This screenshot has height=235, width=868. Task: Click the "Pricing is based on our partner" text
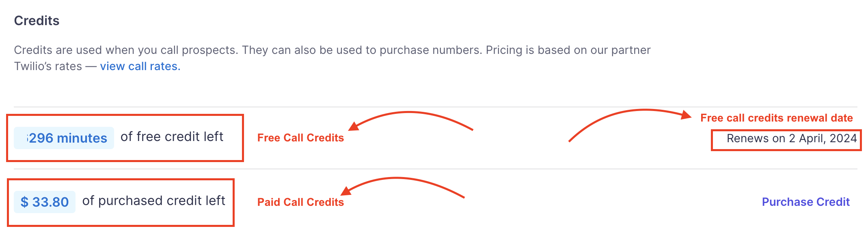568,50
